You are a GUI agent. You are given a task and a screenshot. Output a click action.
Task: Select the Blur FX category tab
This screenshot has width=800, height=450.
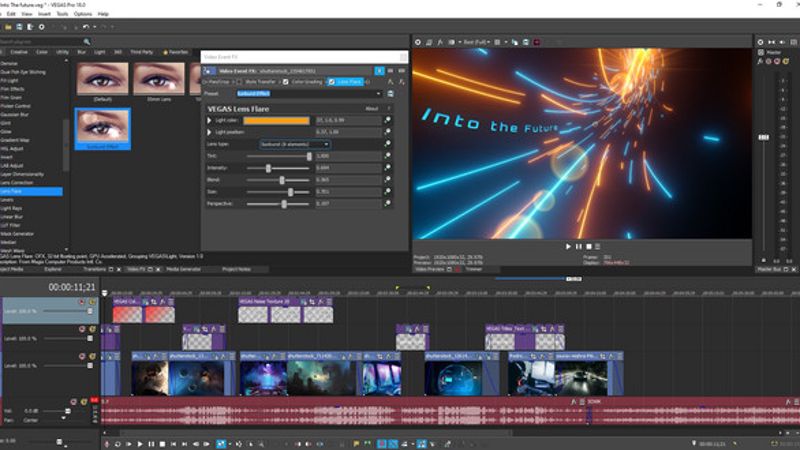point(81,52)
